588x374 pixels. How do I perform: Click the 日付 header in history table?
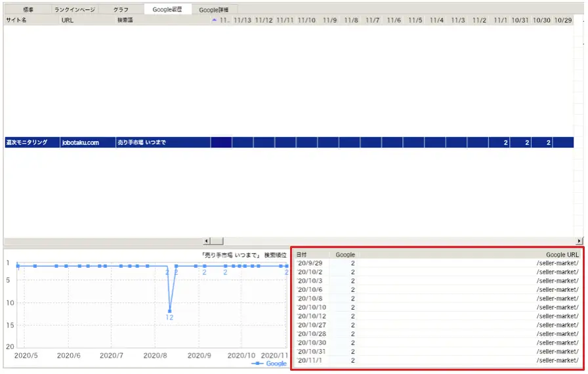[301, 255]
